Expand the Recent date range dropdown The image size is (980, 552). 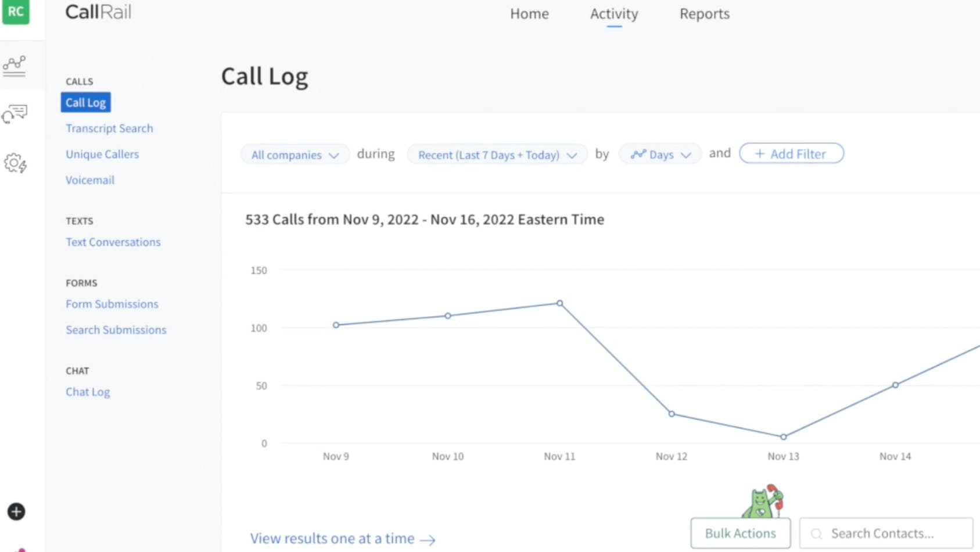(x=497, y=155)
